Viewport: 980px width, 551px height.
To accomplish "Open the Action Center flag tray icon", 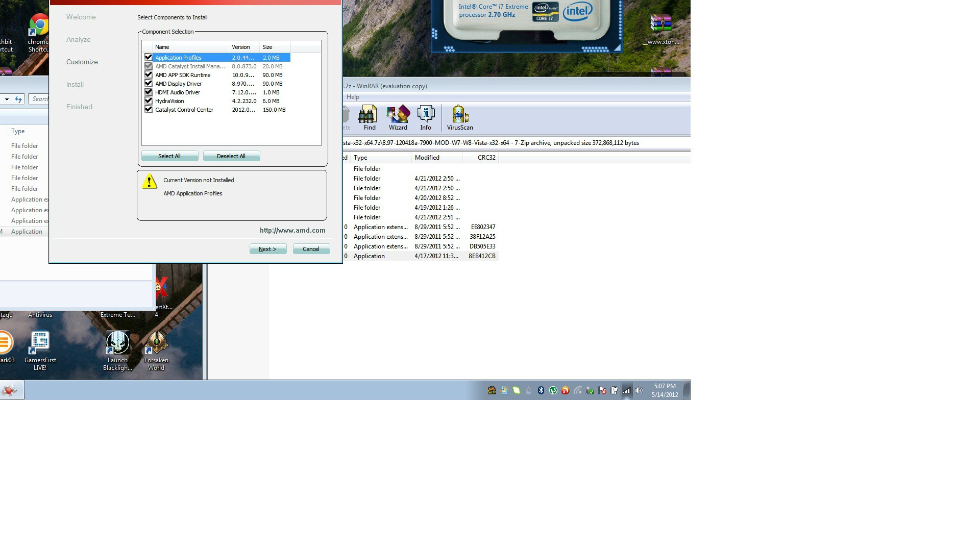I will pos(602,390).
